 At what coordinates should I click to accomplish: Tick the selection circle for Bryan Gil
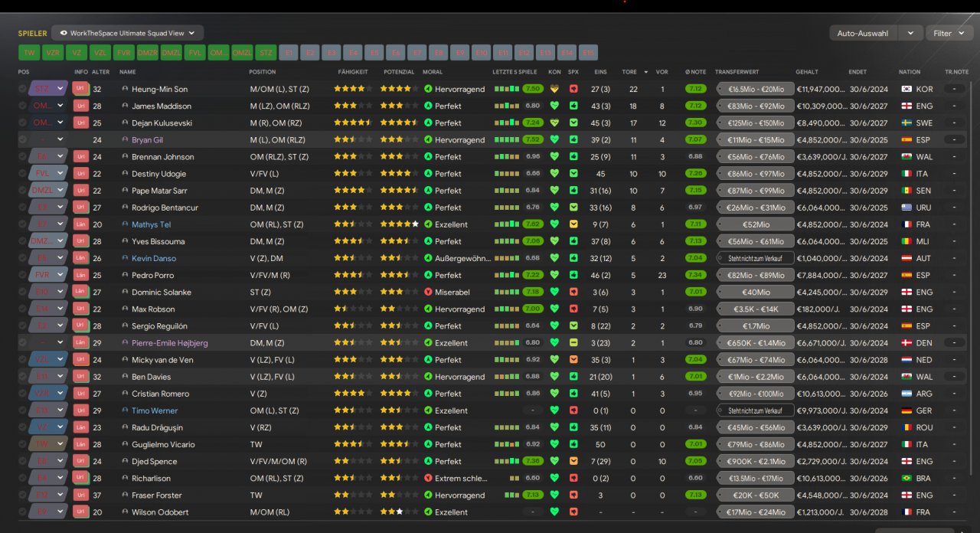pos(23,139)
